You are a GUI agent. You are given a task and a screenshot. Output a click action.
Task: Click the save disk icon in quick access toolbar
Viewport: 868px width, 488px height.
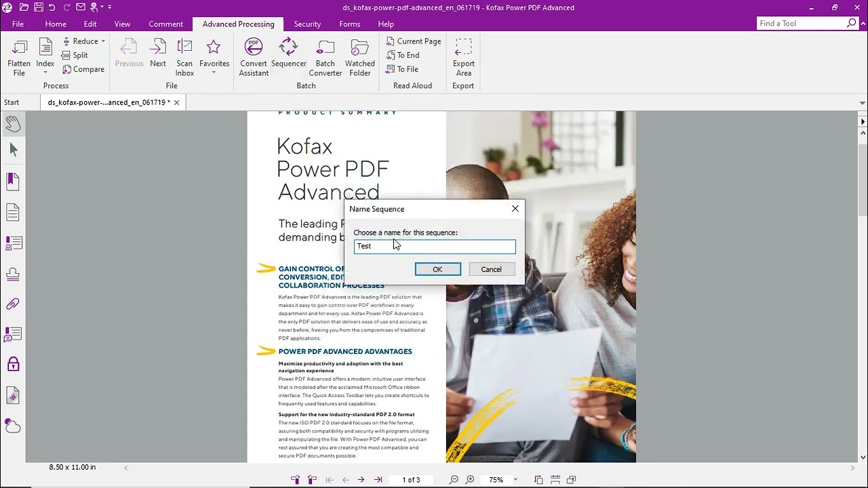[x=39, y=7]
